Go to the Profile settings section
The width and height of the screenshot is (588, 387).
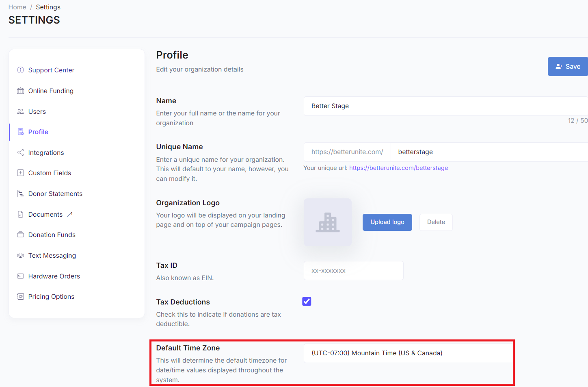pyautogui.click(x=38, y=132)
